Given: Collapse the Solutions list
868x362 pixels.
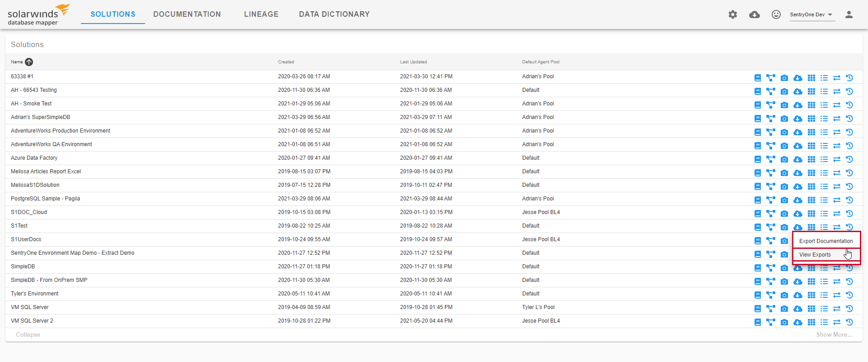Looking at the screenshot, I should [x=28, y=335].
